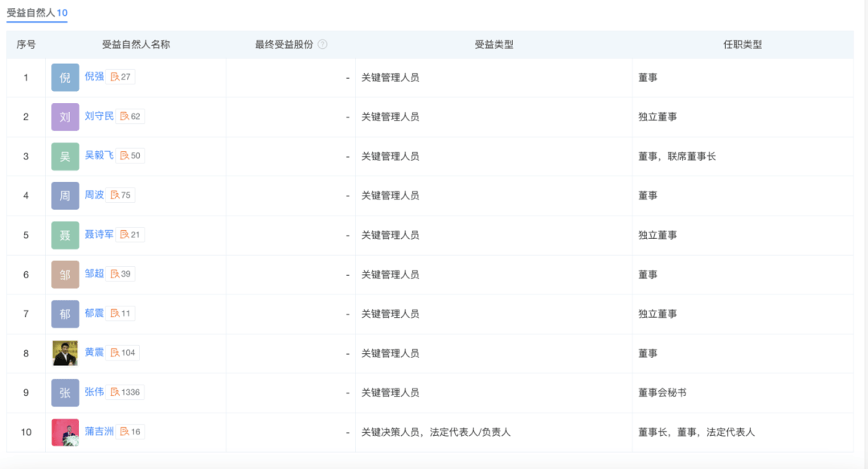
Task: Click the blue 倪 avatar tile
Action: pos(65,77)
